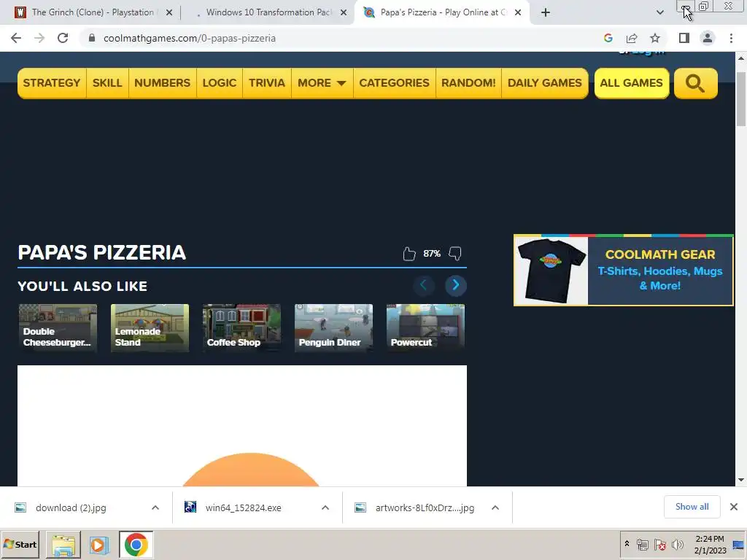
Task: Click the page scrollbar up arrow
Action: coord(741,58)
